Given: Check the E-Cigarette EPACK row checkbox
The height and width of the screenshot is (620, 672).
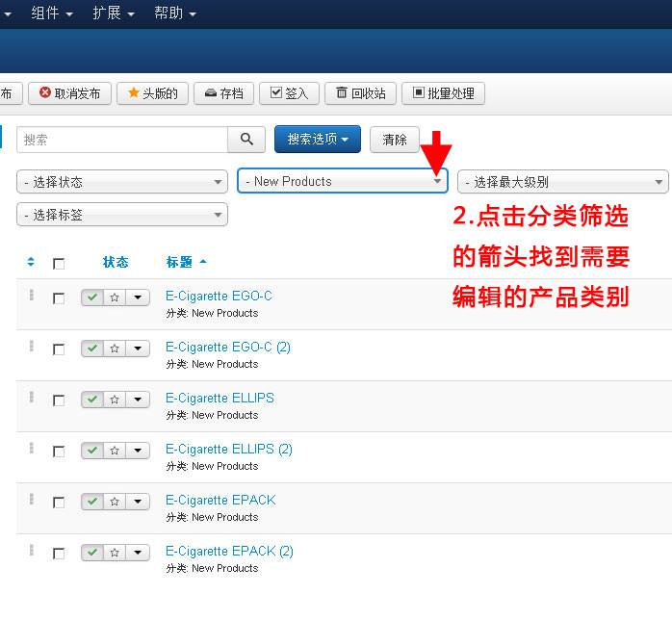Looking at the screenshot, I should [x=59, y=503].
